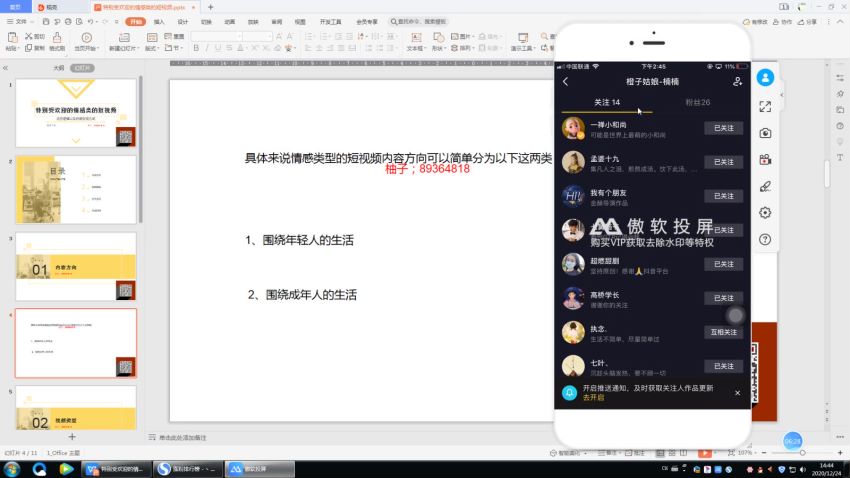Click the whiteboard pen icon in mirror sidebar
This screenshot has width=850, height=478.
[765, 186]
